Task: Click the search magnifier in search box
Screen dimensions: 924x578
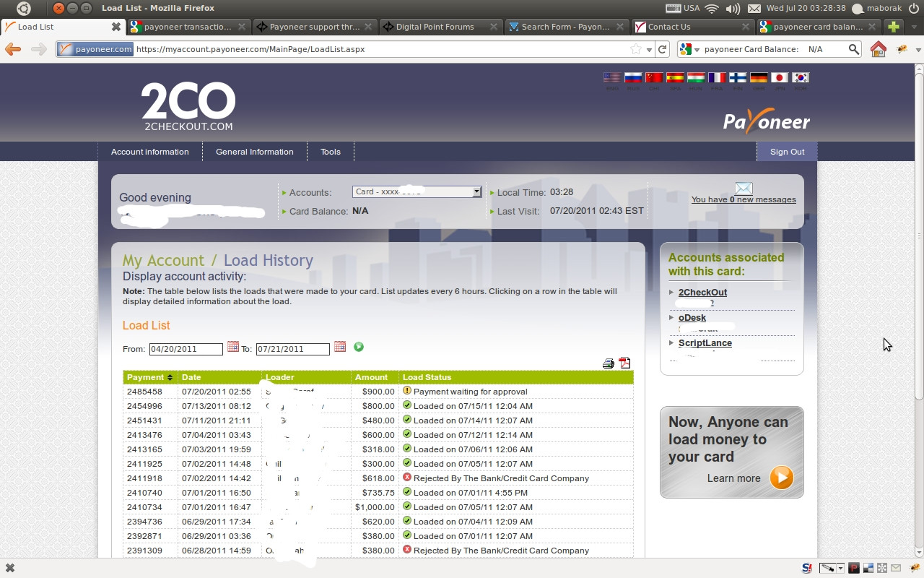Action: click(853, 49)
